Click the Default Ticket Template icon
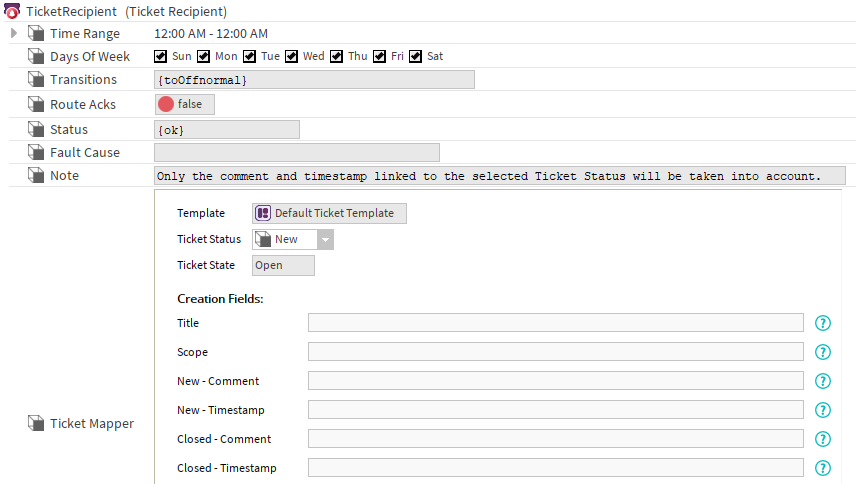The height and width of the screenshot is (484, 856). 263,213
